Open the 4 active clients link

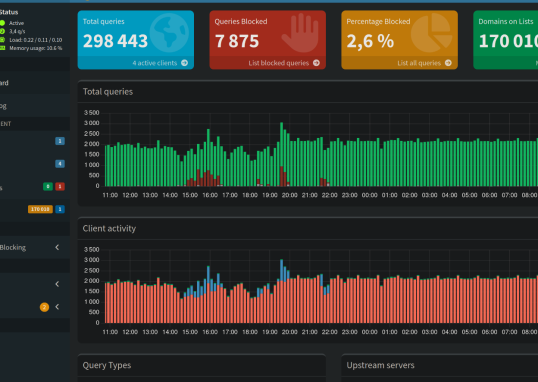(x=155, y=63)
